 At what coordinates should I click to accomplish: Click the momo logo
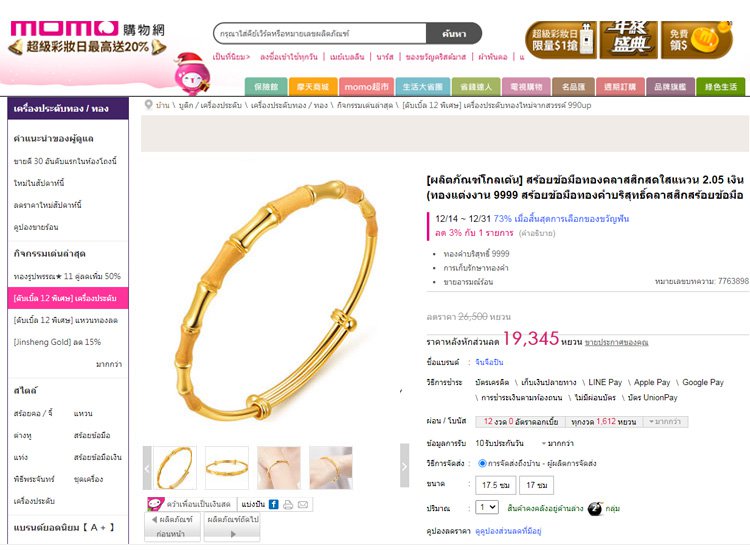[64, 28]
